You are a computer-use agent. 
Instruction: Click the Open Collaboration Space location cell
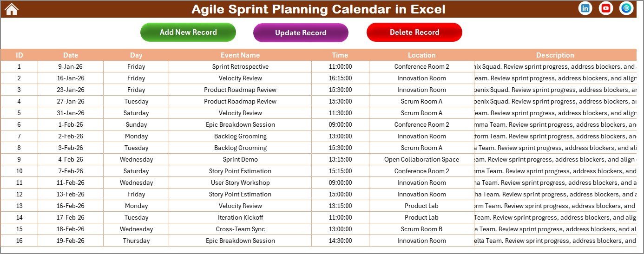(x=421, y=159)
